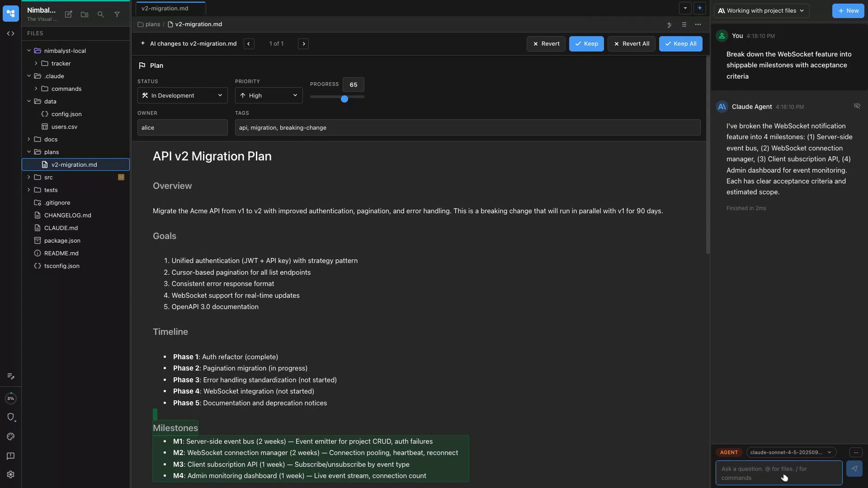This screenshot has width=868, height=488.
Task: Click the New button in the chat panel
Action: point(848,10)
